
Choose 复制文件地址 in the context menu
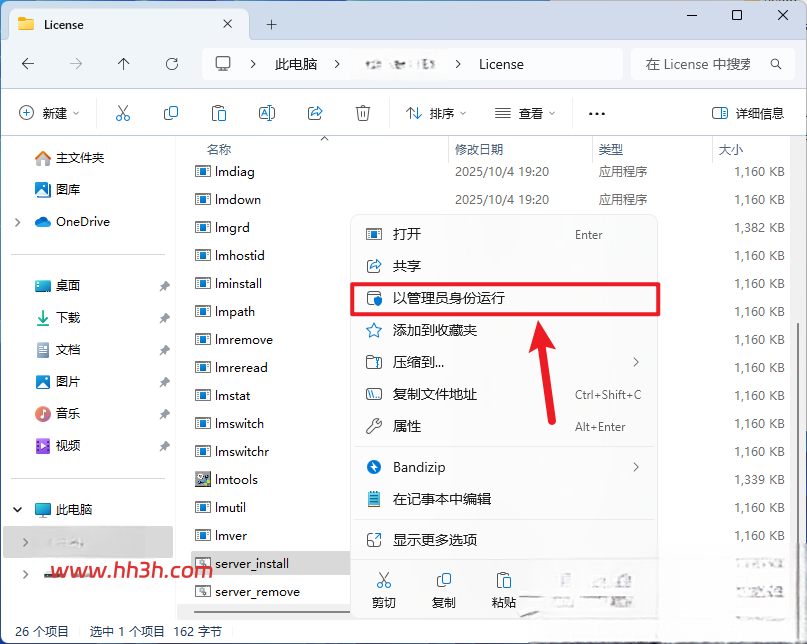(504, 394)
